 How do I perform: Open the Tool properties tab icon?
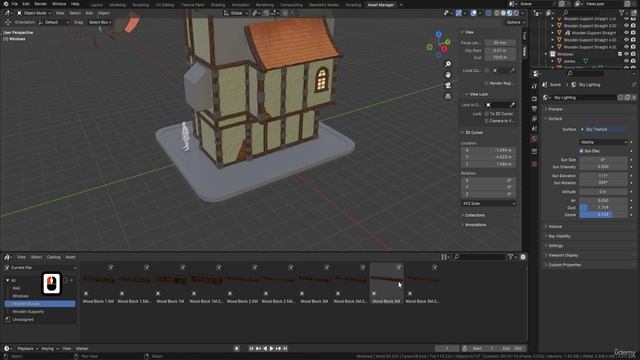[534, 87]
